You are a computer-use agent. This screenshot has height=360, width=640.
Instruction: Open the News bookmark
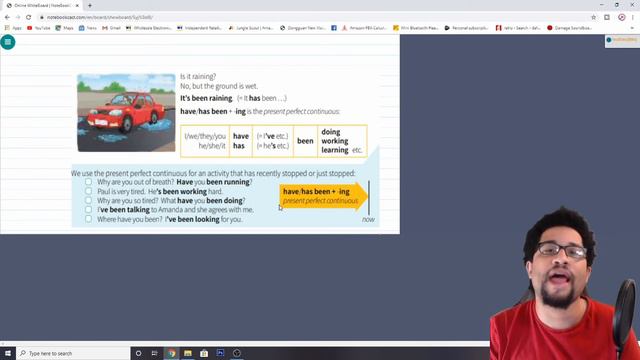click(88, 28)
